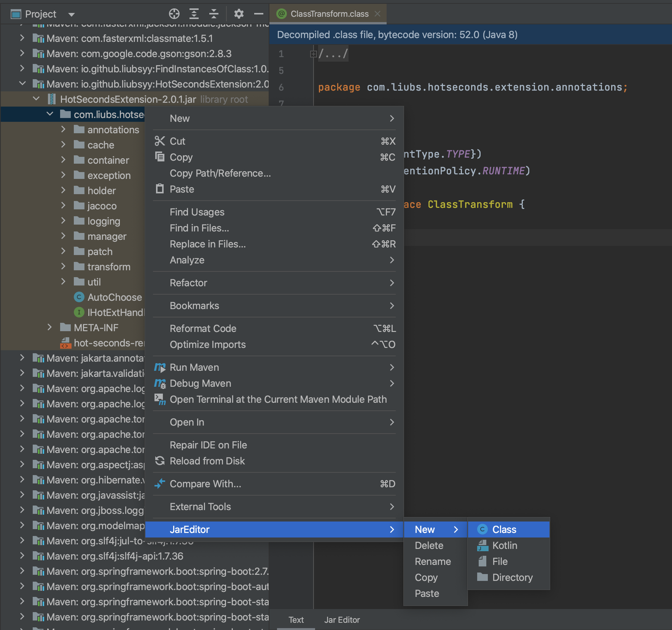672x630 pixels.
Task: Click the Select Opened File target icon
Action: [174, 14]
